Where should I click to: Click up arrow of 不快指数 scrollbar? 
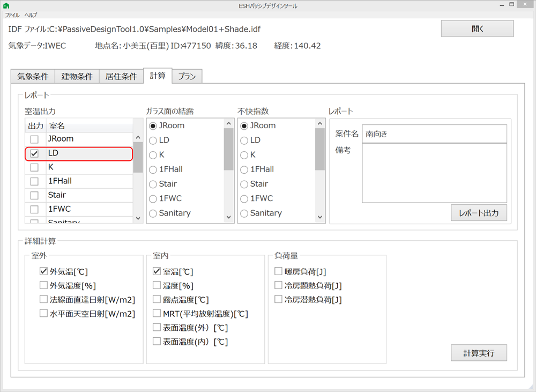(320, 123)
